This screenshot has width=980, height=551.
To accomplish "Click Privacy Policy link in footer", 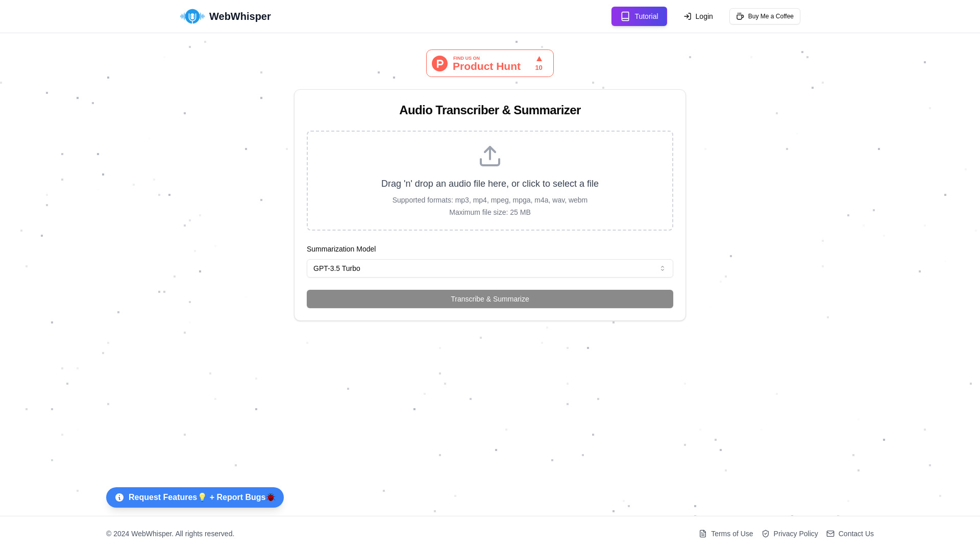I will pos(796,534).
